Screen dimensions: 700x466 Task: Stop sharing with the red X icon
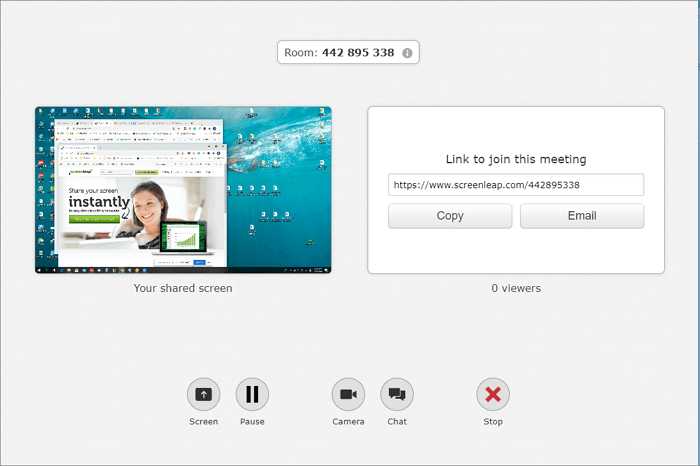click(x=493, y=395)
